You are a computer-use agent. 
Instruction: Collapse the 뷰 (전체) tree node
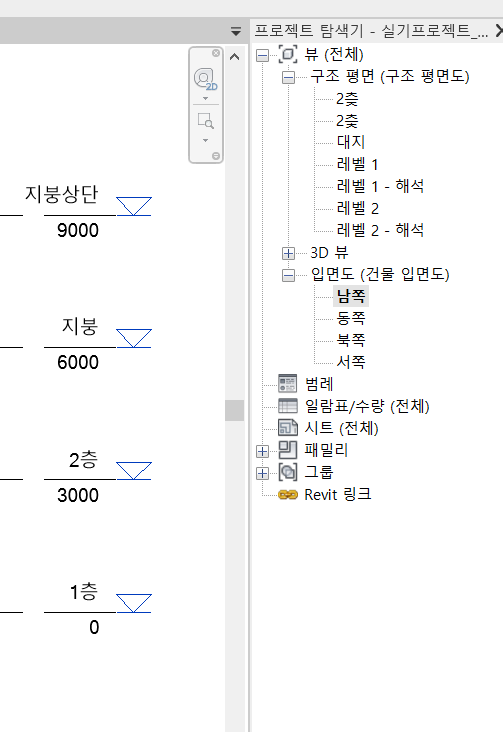click(262, 56)
